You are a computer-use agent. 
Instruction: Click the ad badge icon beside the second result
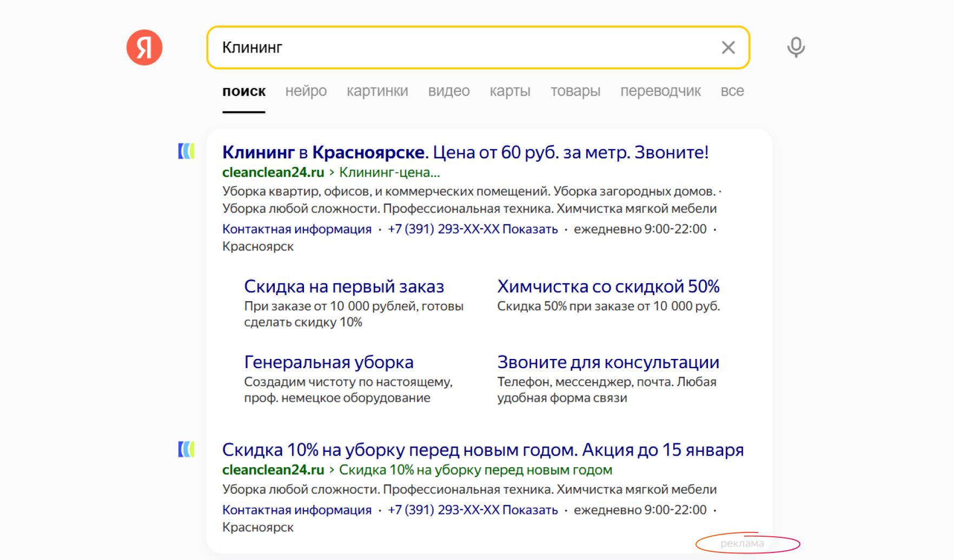click(186, 449)
